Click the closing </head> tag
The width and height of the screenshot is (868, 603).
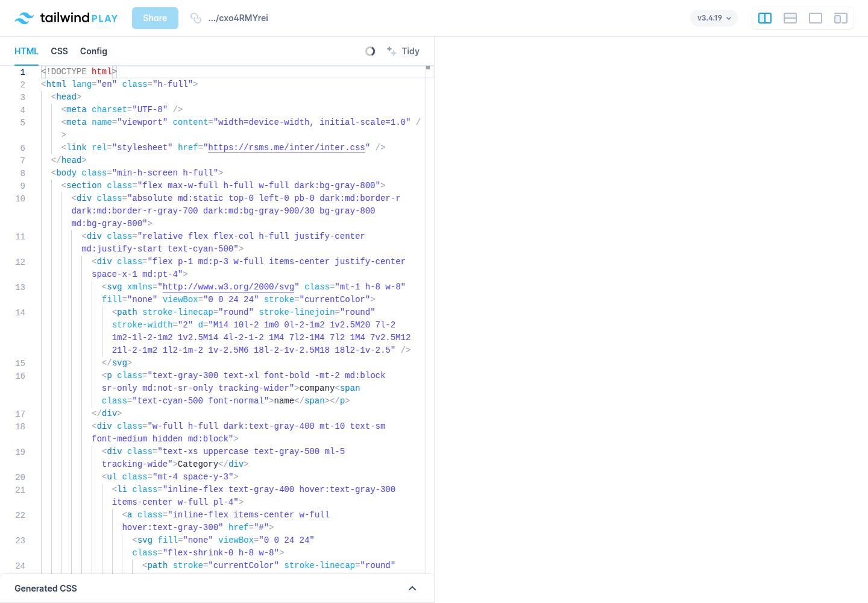[69, 160]
